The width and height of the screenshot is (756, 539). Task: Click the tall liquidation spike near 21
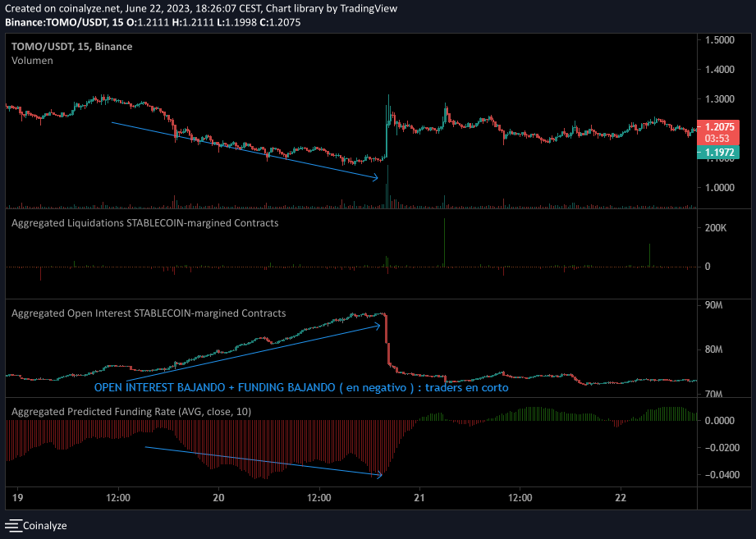click(444, 242)
